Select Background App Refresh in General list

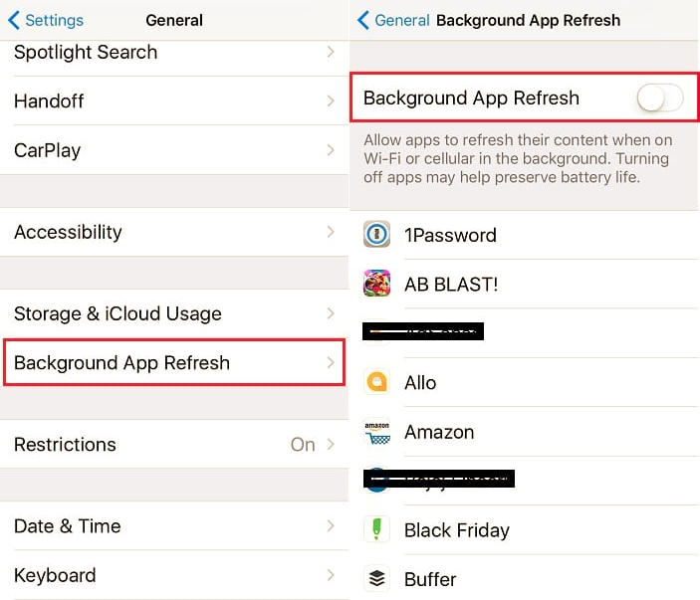174,362
